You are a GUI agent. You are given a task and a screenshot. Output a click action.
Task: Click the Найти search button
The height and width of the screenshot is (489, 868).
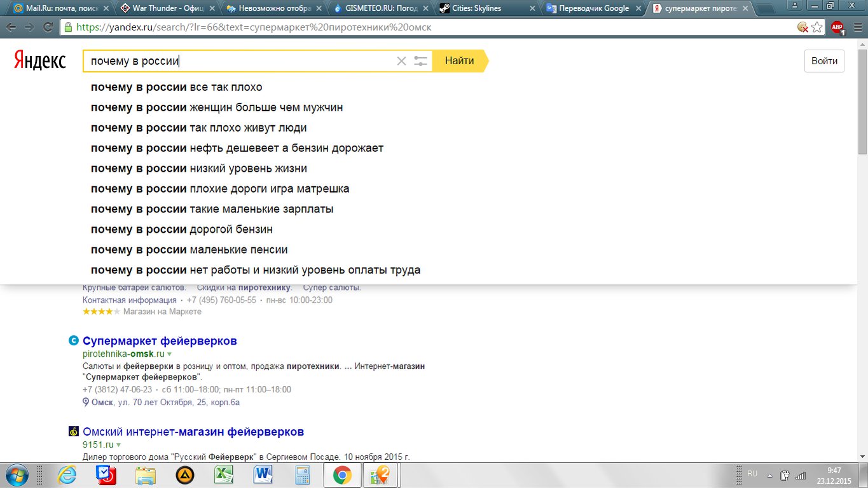[460, 61]
